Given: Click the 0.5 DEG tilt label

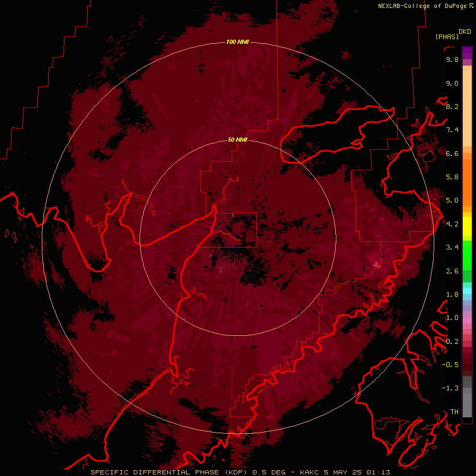Looking at the screenshot, I should [269, 472].
